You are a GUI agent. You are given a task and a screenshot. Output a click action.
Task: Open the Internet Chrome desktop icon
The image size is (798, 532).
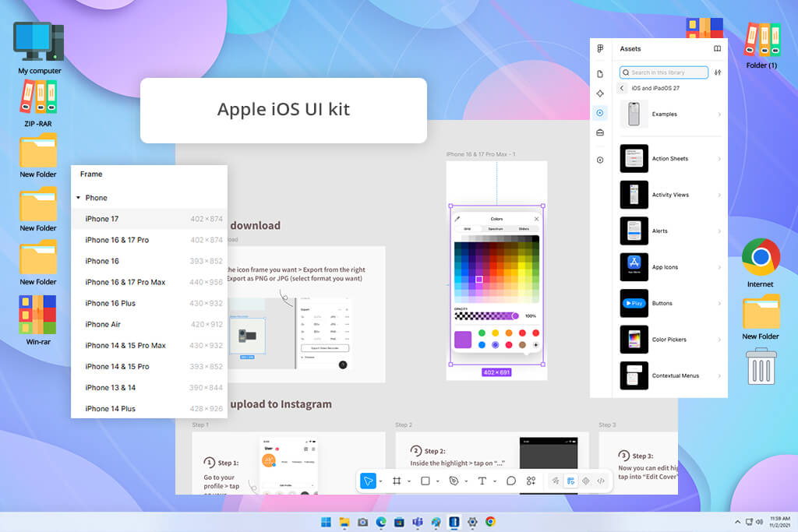click(761, 263)
